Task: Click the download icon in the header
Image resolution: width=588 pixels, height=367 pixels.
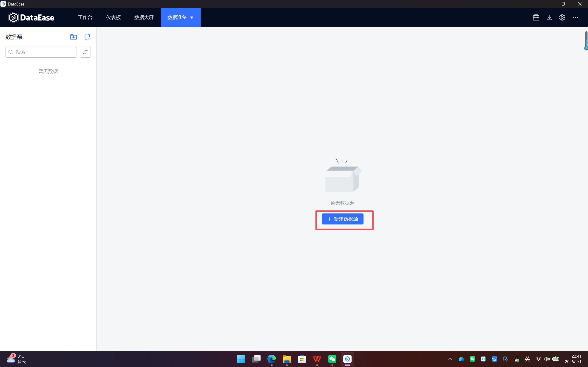Action: (x=549, y=17)
